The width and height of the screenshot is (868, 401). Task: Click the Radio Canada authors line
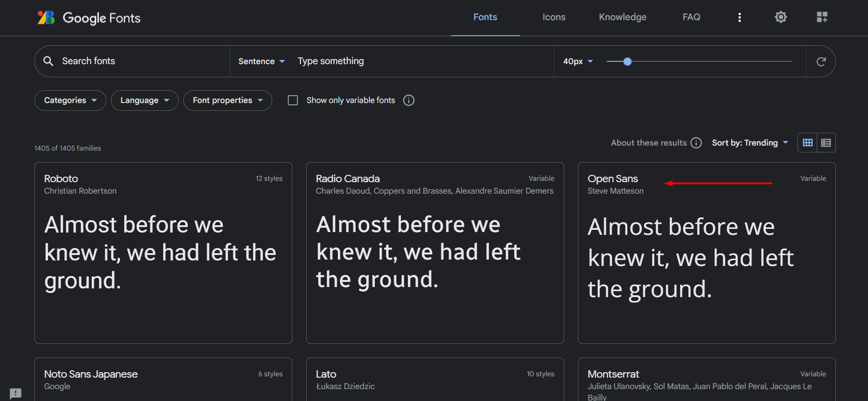[434, 191]
